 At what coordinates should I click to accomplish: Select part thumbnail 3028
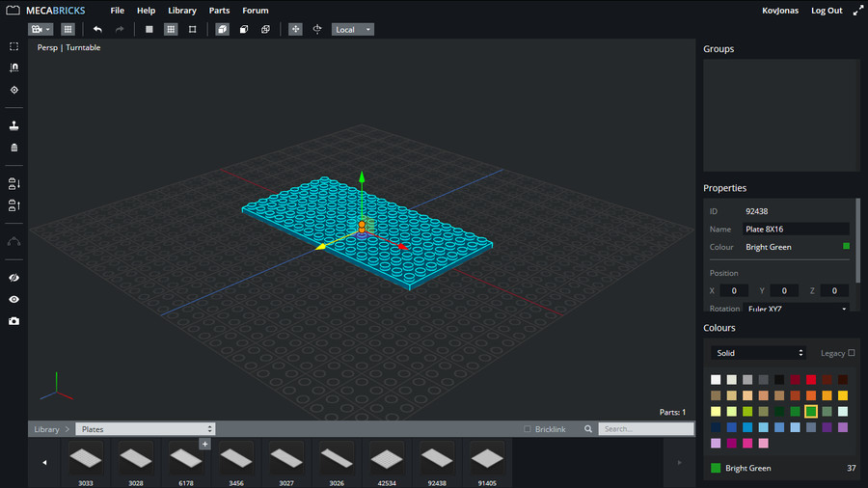pyautogui.click(x=136, y=459)
